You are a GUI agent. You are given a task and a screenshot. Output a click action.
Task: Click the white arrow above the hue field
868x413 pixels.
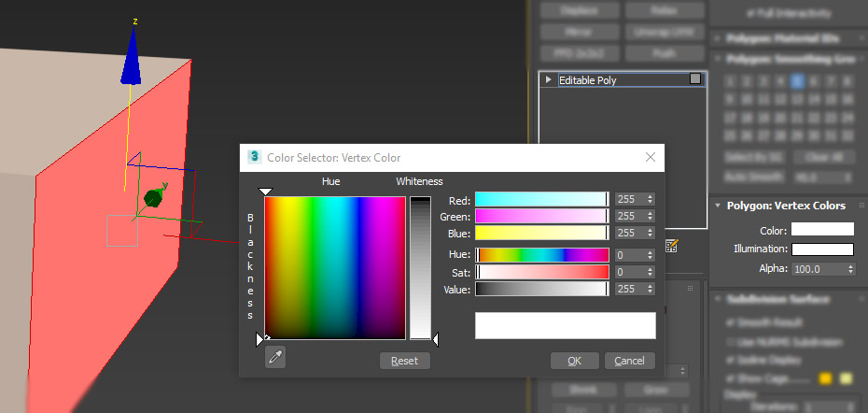click(x=266, y=192)
